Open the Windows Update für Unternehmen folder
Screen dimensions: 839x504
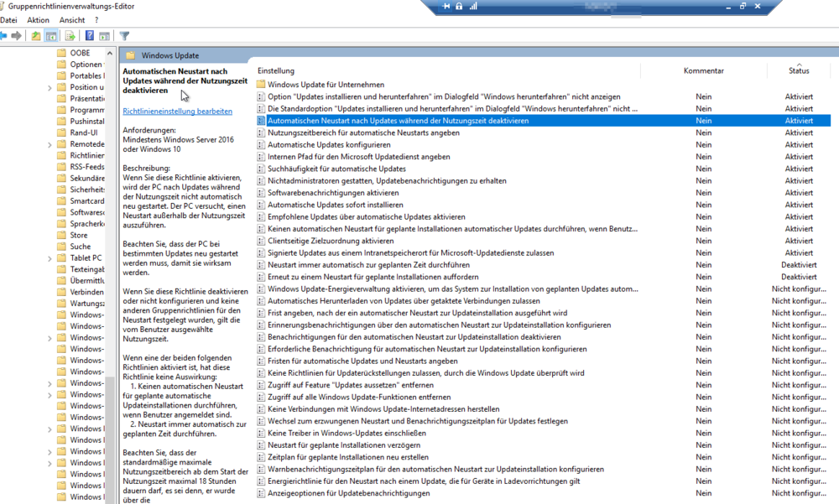click(x=326, y=85)
